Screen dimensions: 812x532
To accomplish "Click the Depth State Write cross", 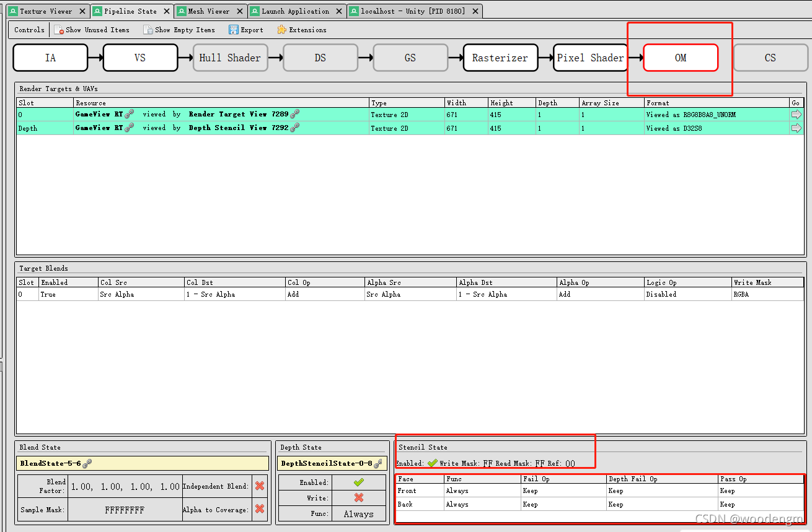I will coord(358,498).
